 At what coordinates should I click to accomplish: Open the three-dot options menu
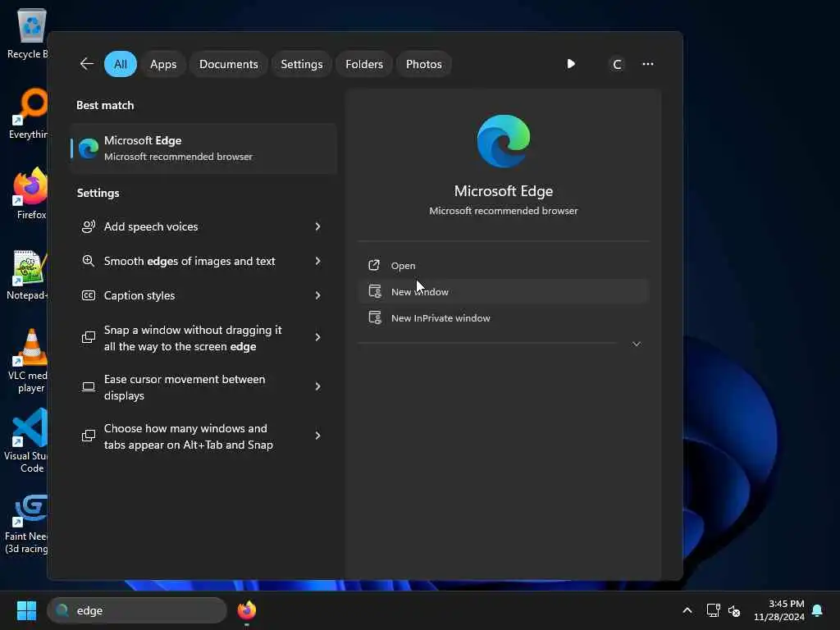click(x=648, y=64)
